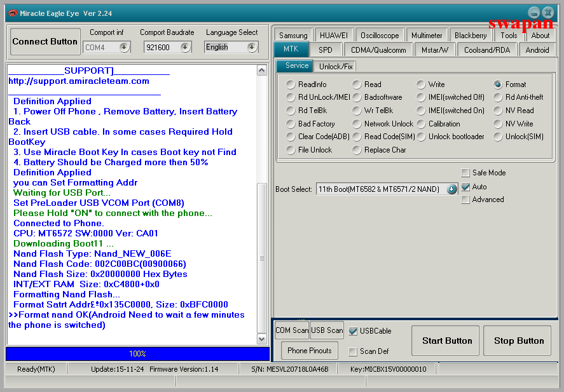The image size is (564, 392).
Task: Select the Network Unlock radio option
Action: click(357, 124)
